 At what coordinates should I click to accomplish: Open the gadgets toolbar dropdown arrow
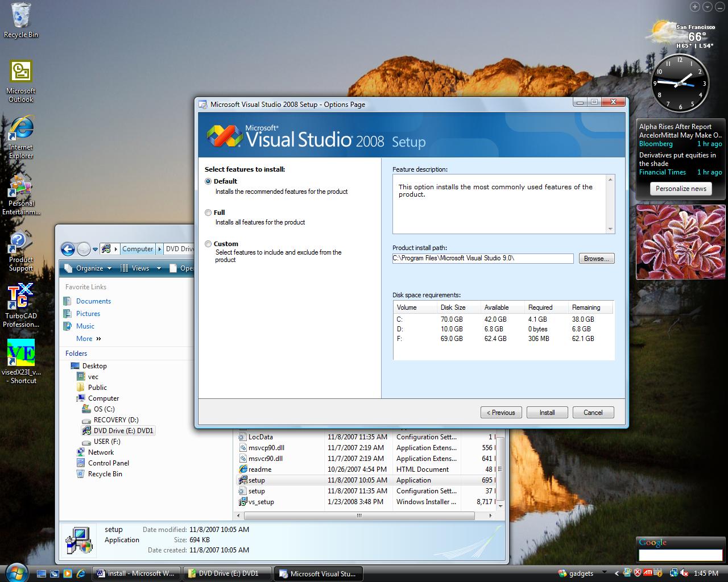tap(603, 573)
